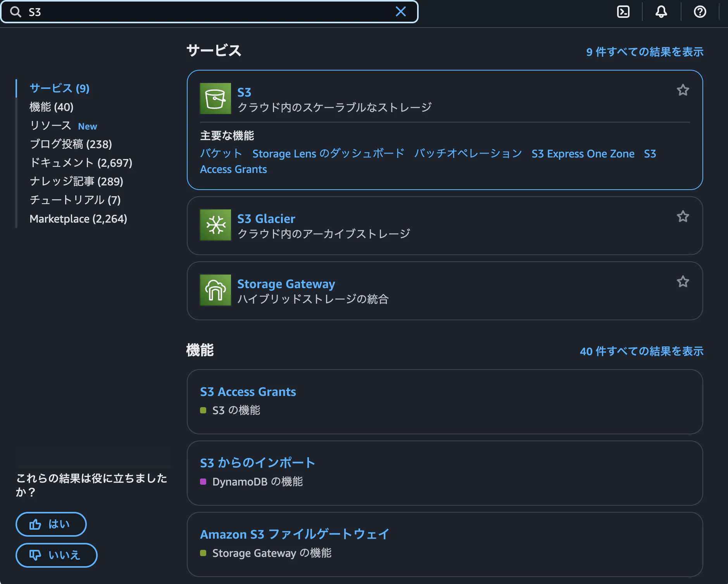Show all 40 feature results
728x584 pixels.
[x=642, y=351]
